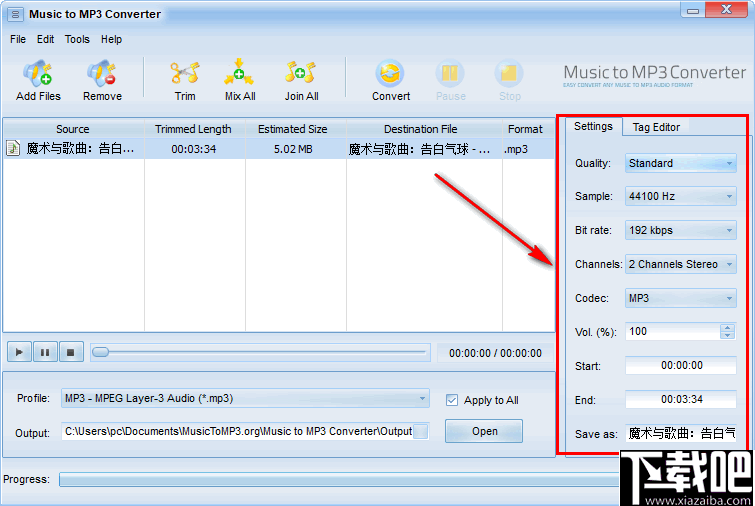Open the Channels dropdown 2 Channels Stereo
Viewport: 755px width, 506px height.
pos(680,264)
